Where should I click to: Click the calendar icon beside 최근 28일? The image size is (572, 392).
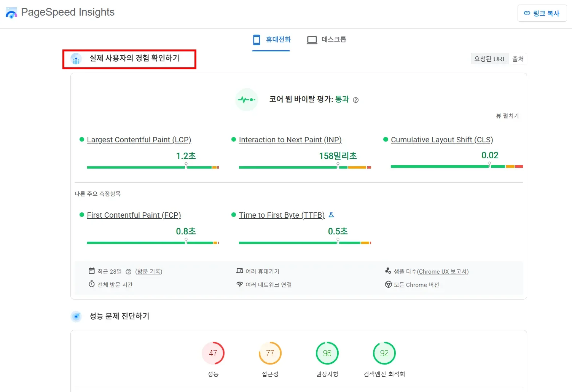(x=91, y=271)
